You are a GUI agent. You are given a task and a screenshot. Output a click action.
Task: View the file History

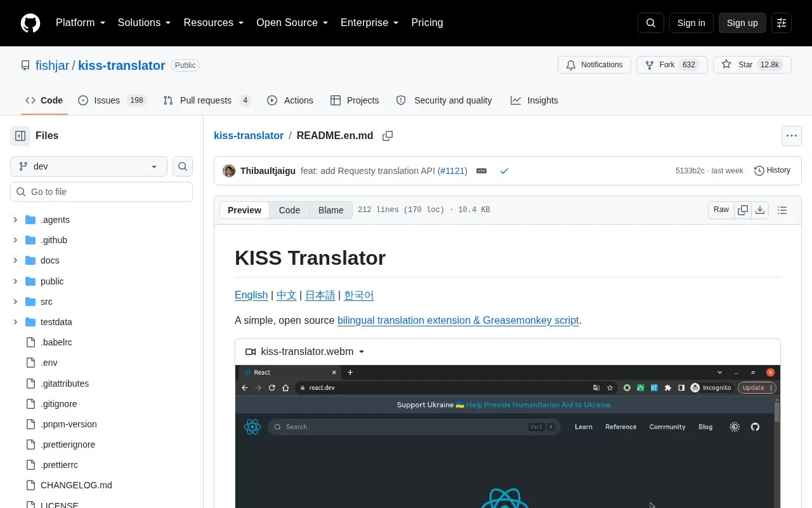(772, 170)
